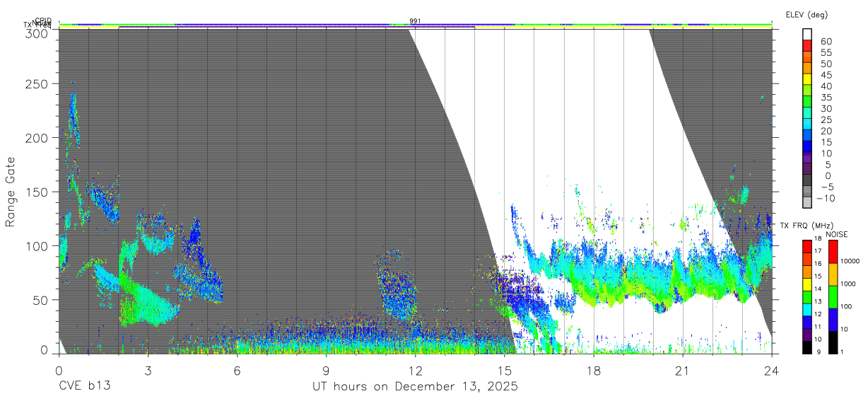Select the red block of TX FRQ scale
Image resolution: width=868 pixels, height=401 pixels.
(x=807, y=246)
